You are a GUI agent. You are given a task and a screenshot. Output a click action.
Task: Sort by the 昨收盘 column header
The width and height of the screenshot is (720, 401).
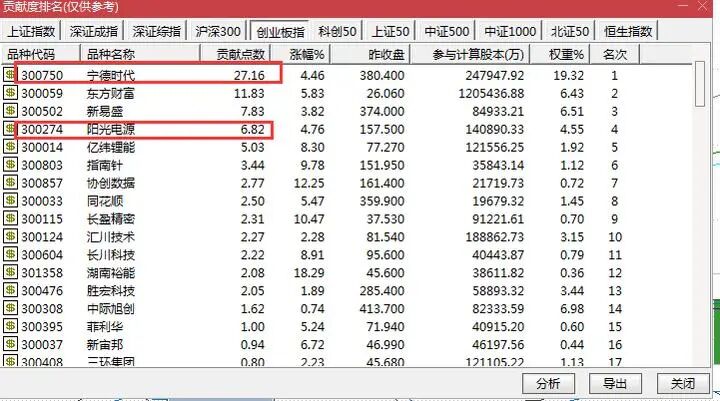point(370,54)
